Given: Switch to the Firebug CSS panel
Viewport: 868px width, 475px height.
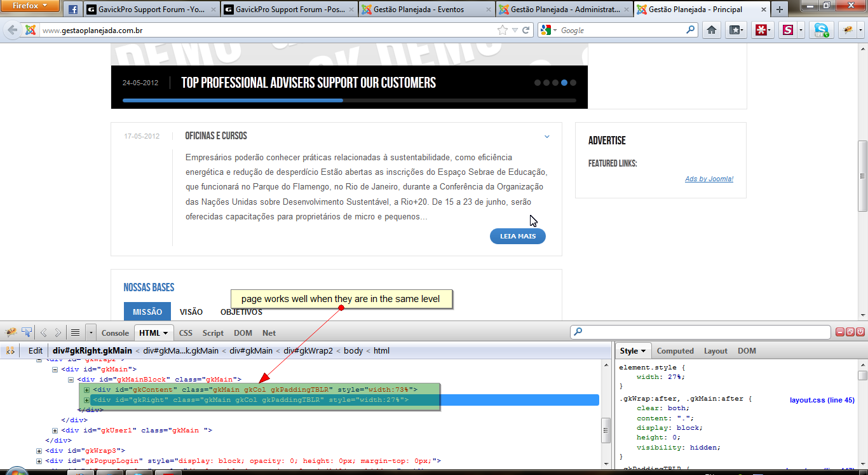Looking at the screenshot, I should (x=186, y=333).
